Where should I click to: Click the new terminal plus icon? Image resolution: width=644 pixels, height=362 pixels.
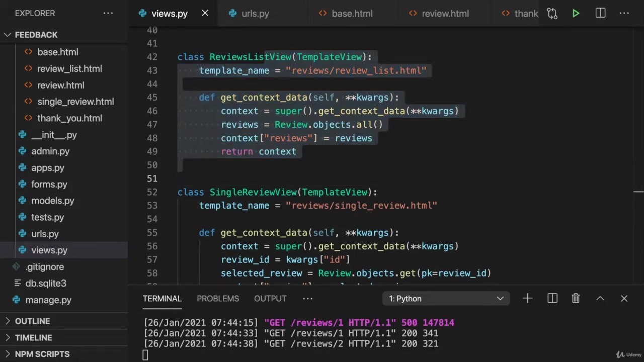[x=527, y=299]
